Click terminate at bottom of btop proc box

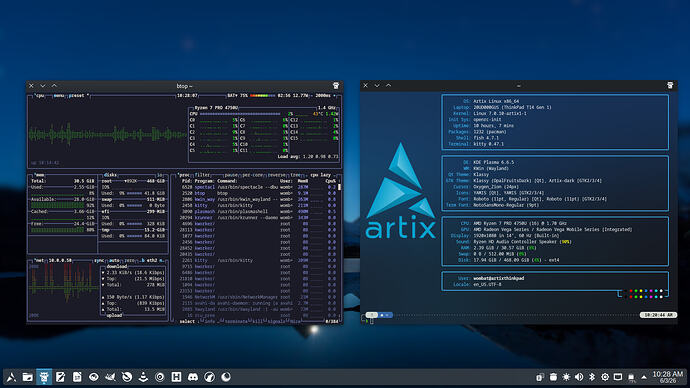pos(236,322)
